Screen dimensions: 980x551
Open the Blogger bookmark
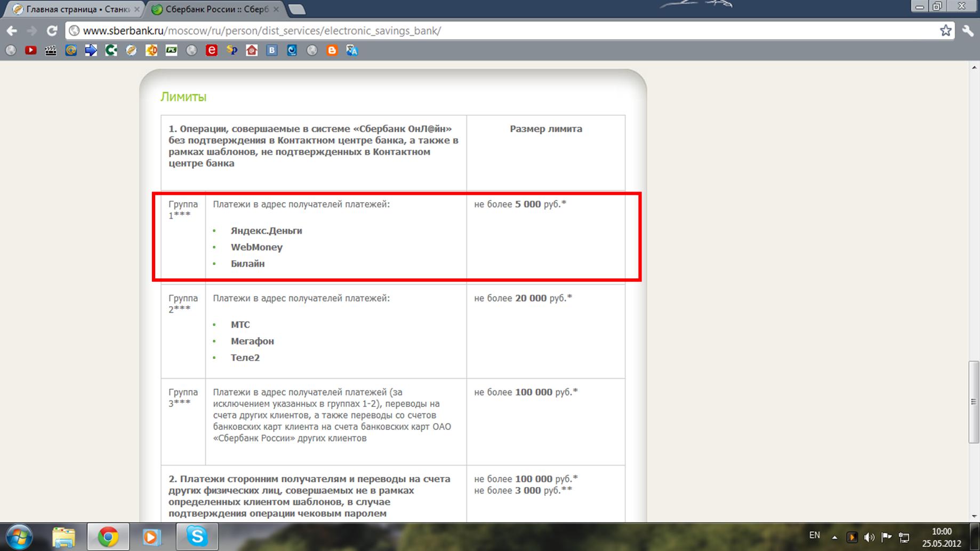click(x=332, y=50)
